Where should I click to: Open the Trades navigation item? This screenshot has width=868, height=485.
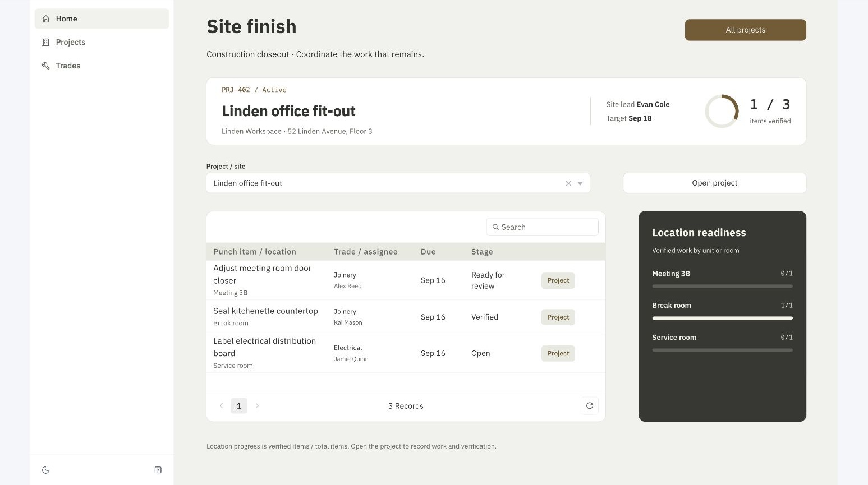point(102,66)
